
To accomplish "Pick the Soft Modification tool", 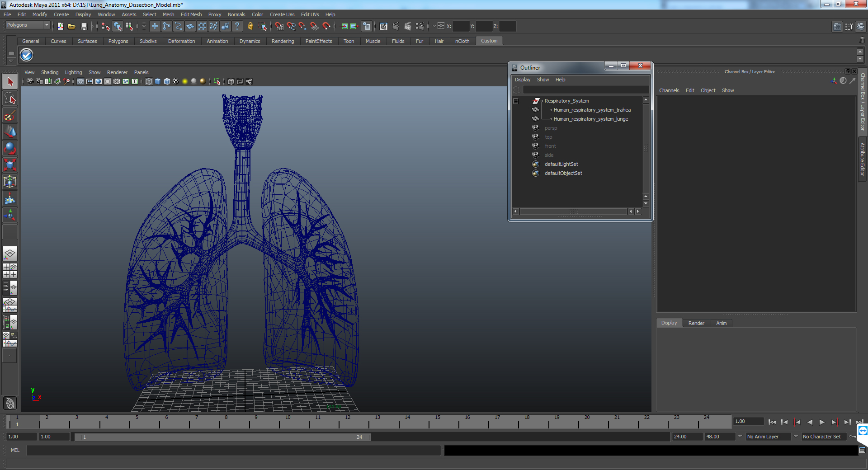I will (10, 199).
